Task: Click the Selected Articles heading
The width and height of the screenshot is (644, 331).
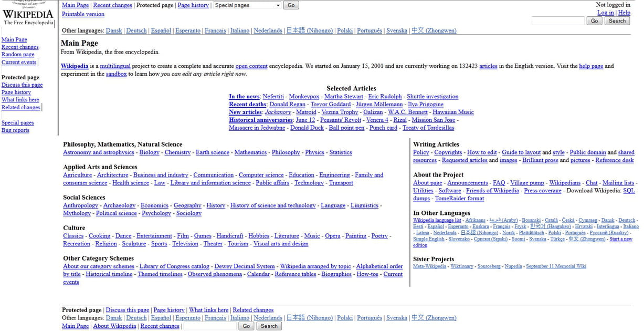Action: 351,89
